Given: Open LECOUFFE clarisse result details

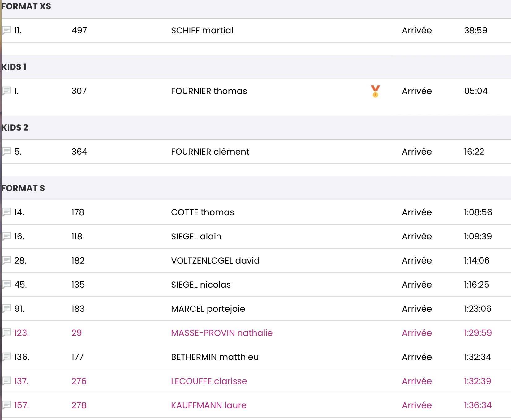Looking at the screenshot, I should (209, 381).
